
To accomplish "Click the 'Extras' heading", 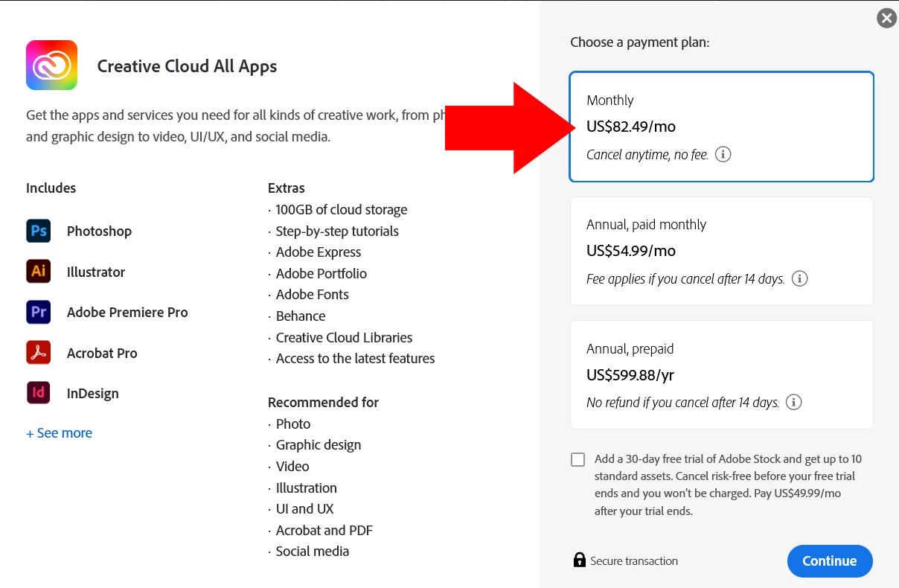I will coord(287,188).
